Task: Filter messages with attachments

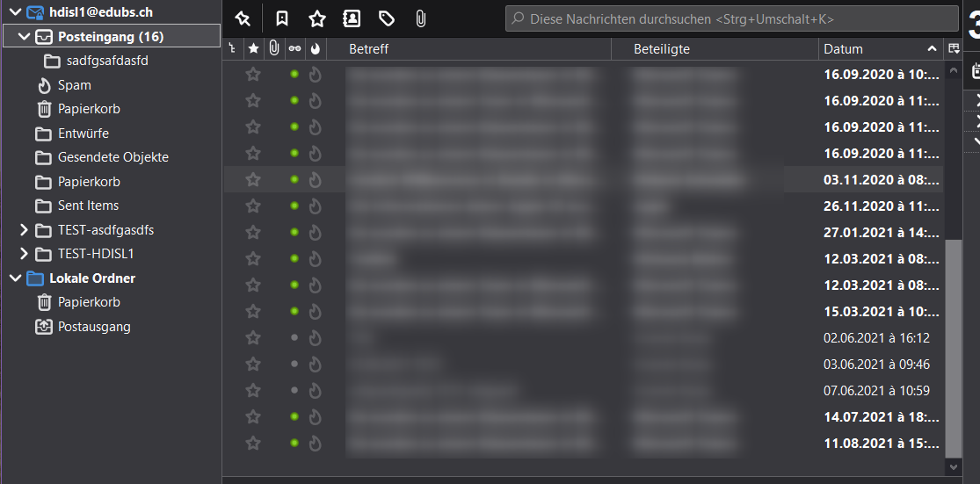Action: tap(420, 18)
